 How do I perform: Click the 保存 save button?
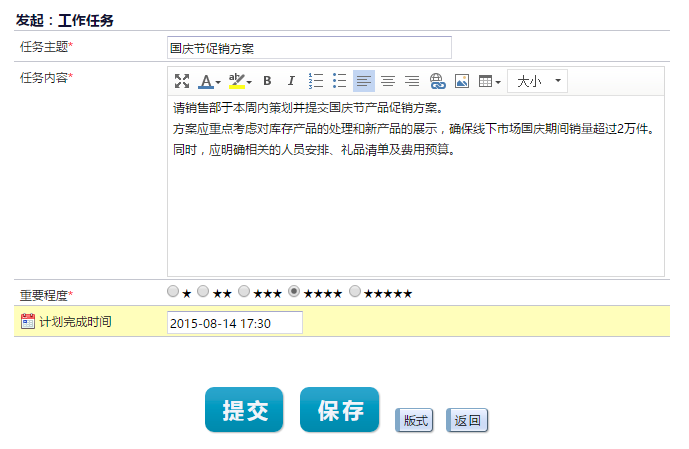(x=339, y=410)
